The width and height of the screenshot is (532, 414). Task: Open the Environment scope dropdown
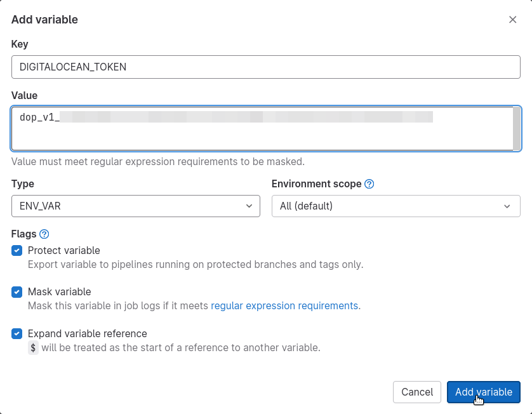396,206
